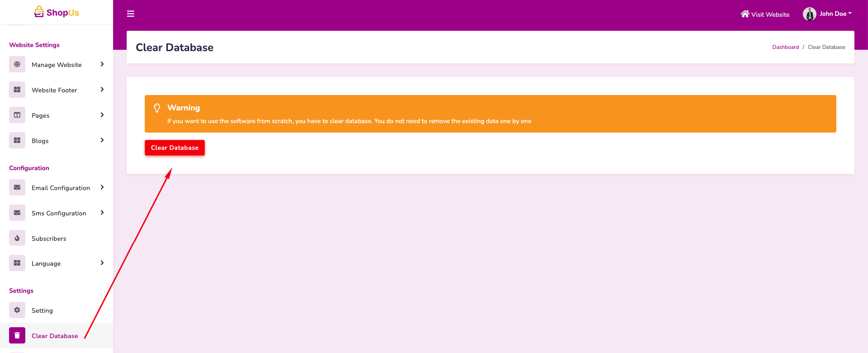
Task: Click the envelope icon for Email Configuration
Action: coord(17,188)
